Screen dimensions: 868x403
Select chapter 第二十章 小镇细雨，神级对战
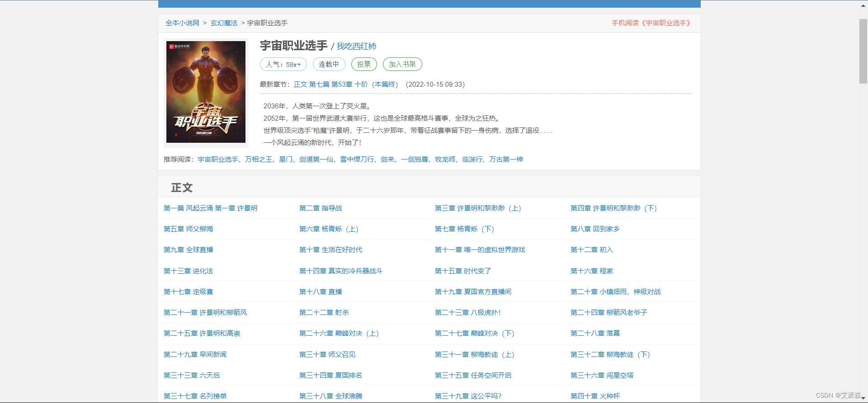point(615,292)
